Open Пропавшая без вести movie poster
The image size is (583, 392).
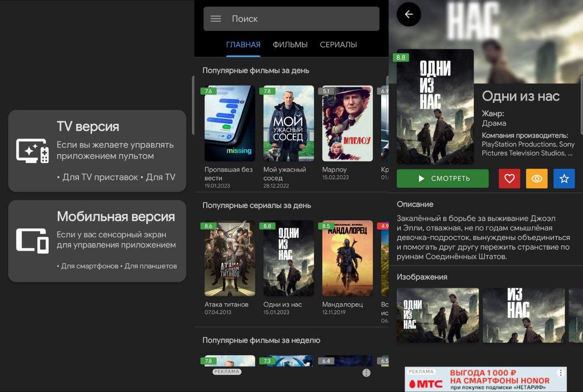coord(230,123)
